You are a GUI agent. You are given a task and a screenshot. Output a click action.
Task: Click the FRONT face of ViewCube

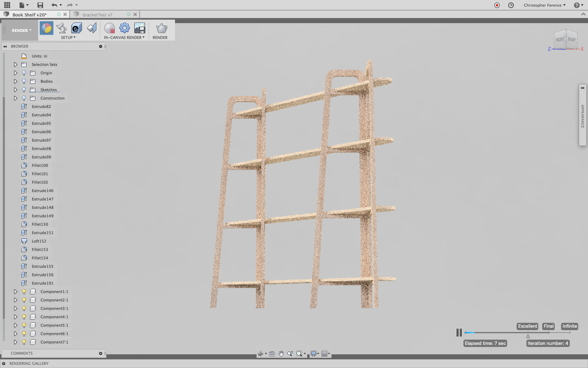coord(560,40)
